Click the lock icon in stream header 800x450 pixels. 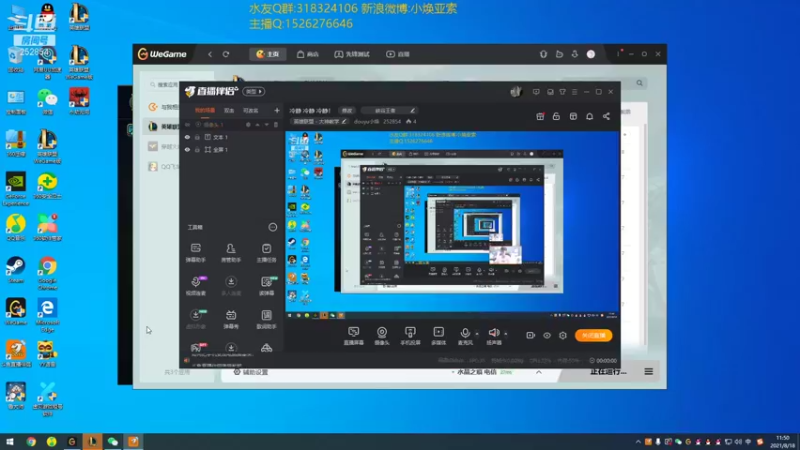[556, 116]
